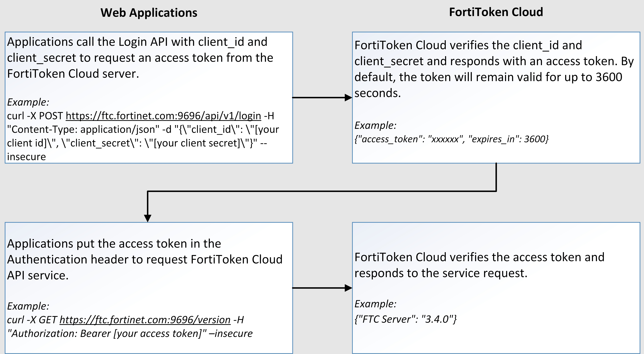The height and width of the screenshot is (354, 644).
Task: Click 'Content-Type: application/json' curl line
Action: (x=143, y=130)
